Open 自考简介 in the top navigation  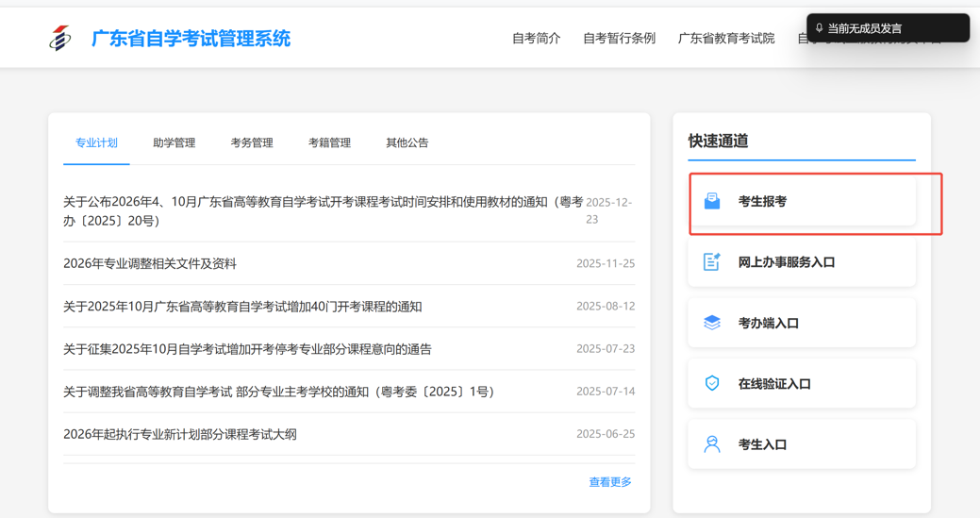536,39
